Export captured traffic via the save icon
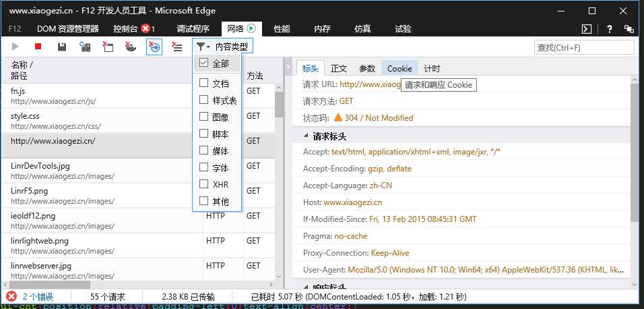The width and height of the screenshot is (644, 309). (61, 47)
